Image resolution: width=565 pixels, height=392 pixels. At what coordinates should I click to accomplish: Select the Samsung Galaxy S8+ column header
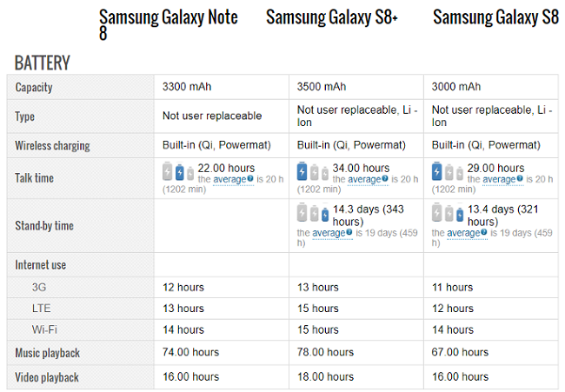[x=332, y=17]
